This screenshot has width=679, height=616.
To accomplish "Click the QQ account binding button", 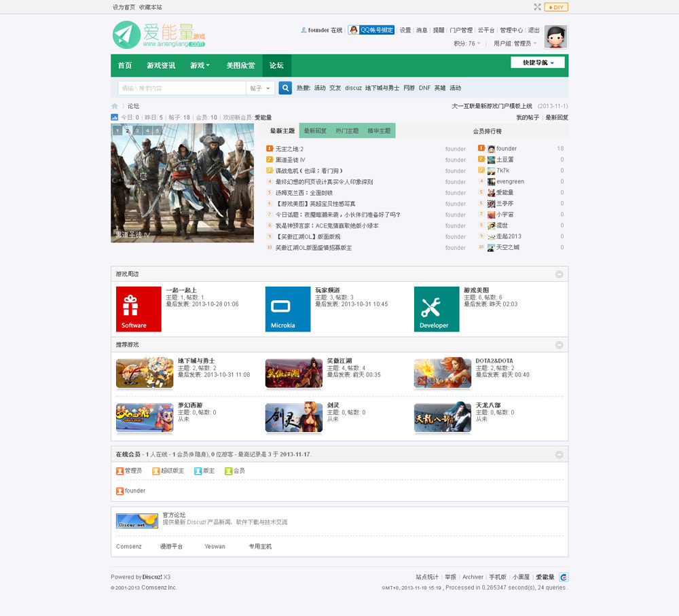I will (371, 30).
